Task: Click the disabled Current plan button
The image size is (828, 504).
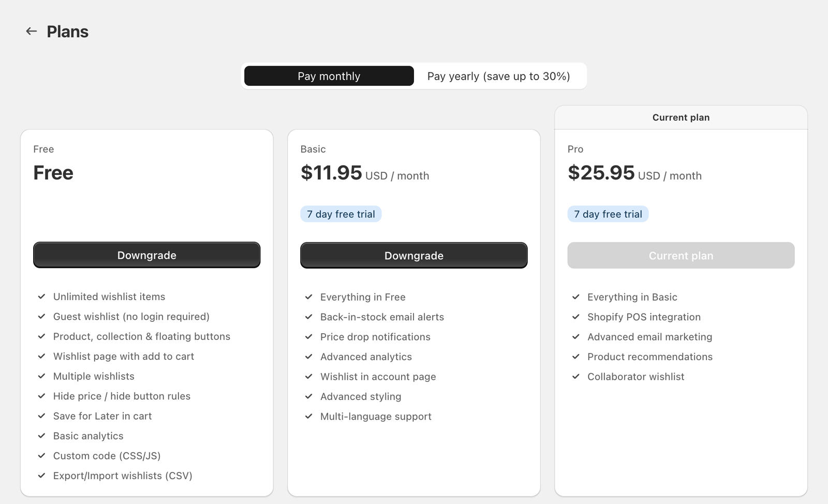Action: click(x=681, y=256)
